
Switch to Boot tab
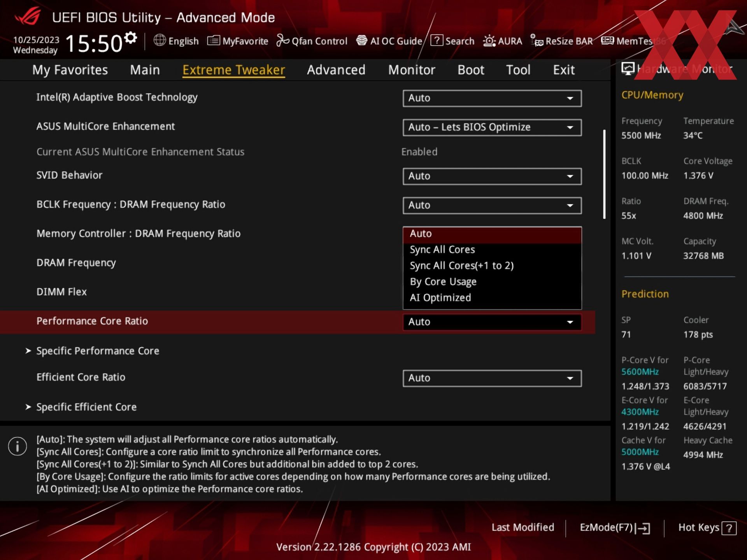point(471,70)
